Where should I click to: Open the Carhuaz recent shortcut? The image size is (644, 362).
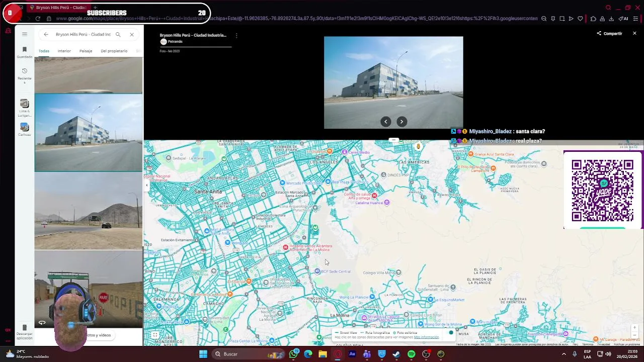pos(24,130)
